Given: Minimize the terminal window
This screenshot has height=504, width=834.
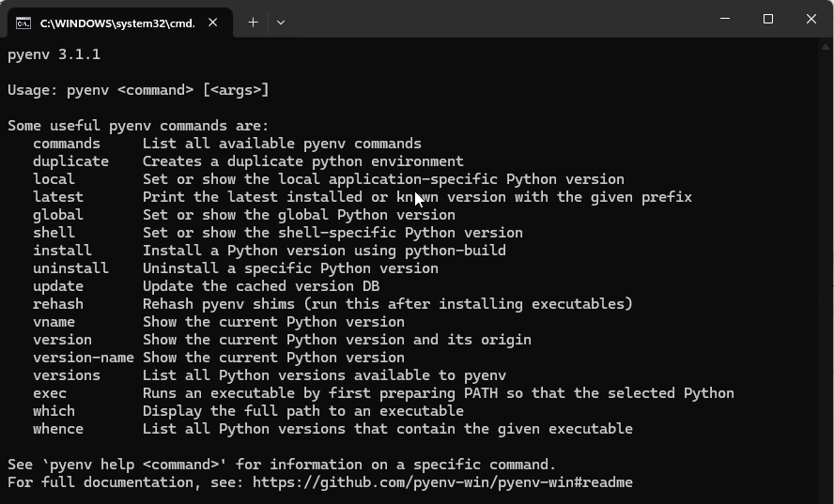Looking at the screenshot, I should click(724, 19).
